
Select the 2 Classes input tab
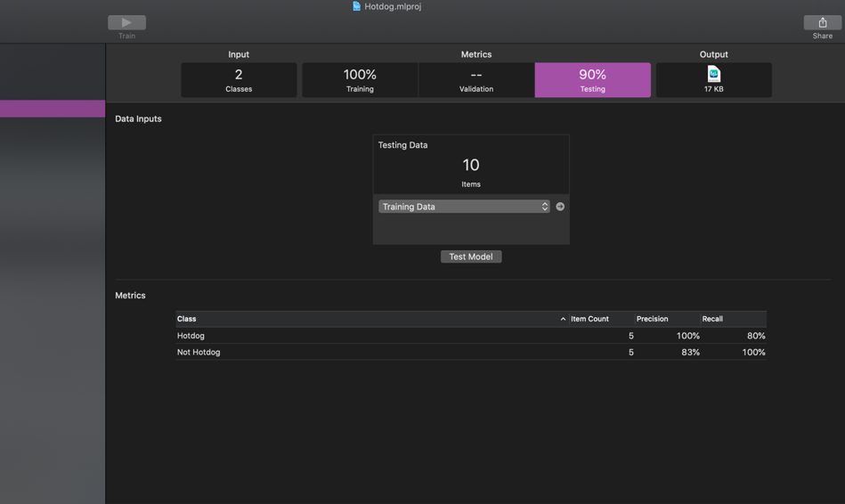pos(239,80)
